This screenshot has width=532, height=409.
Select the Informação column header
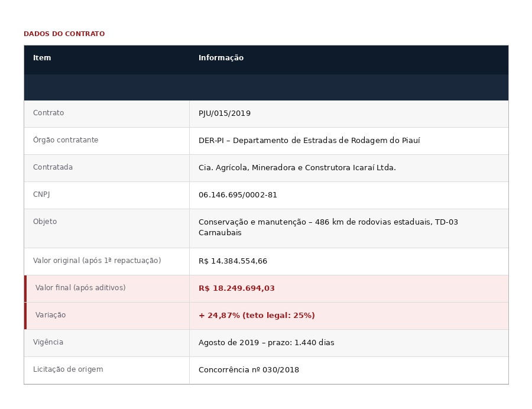coord(221,58)
